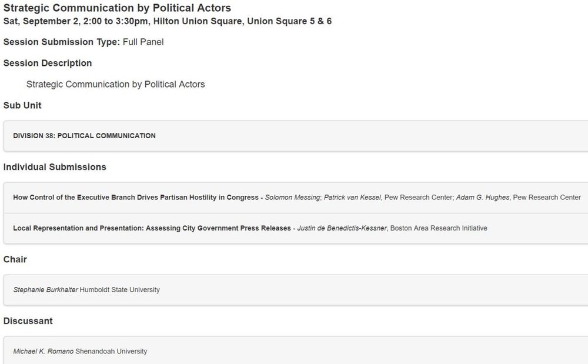Screen dimensions: 588x364
Task: Click discussant Michael K. Romano
Action: (x=43, y=352)
